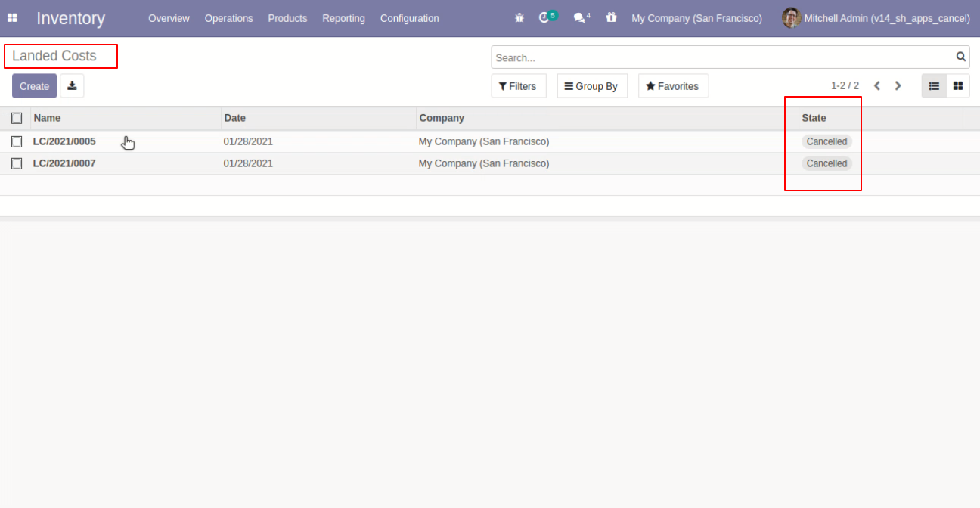The image size is (980, 508).
Task: Open the Favorites dropdown
Action: (673, 85)
